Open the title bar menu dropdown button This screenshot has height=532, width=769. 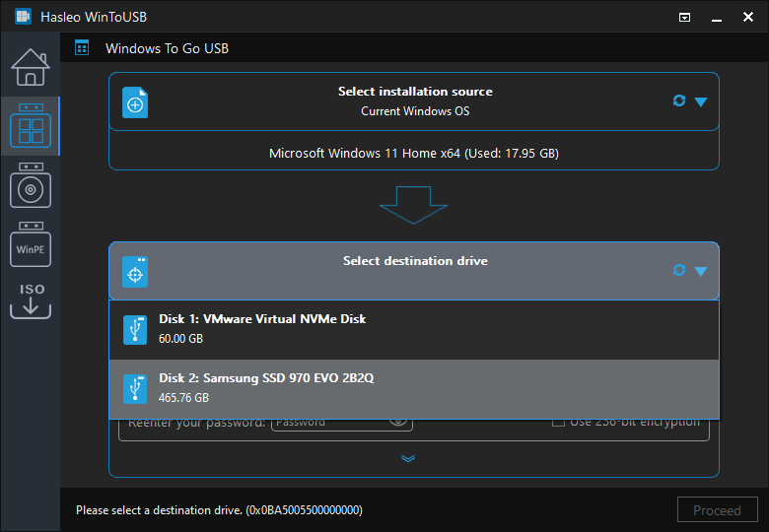pyautogui.click(x=684, y=17)
